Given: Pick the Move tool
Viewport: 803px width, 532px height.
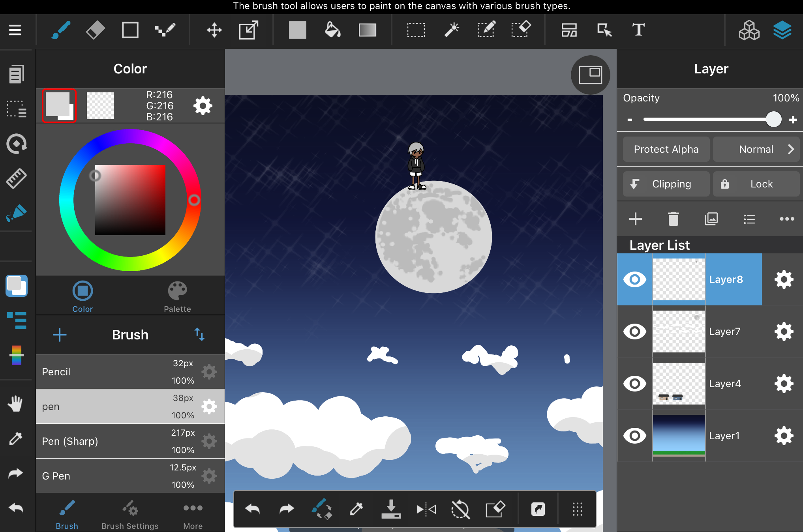Looking at the screenshot, I should (x=214, y=30).
